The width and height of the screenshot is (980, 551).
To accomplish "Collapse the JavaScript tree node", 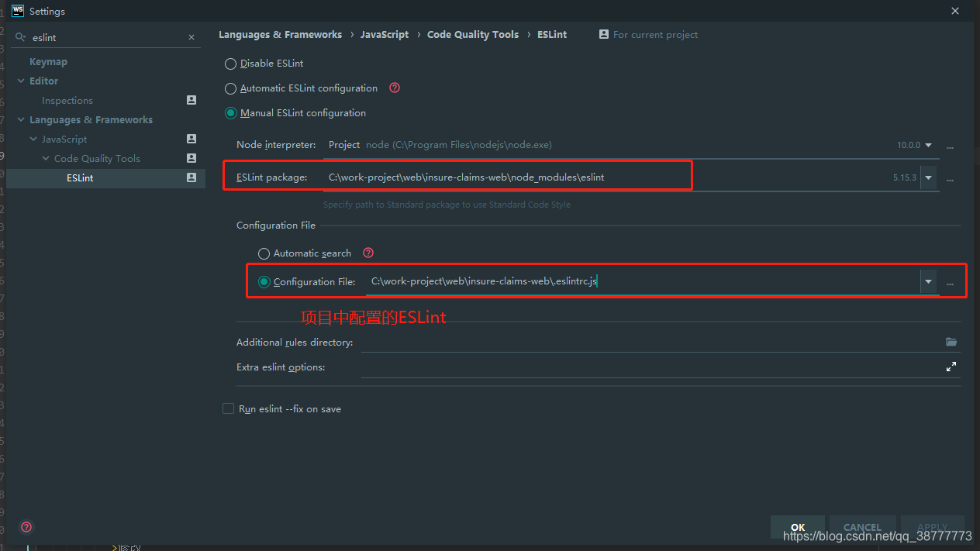I will pyautogui.click(x=33, y=139).
